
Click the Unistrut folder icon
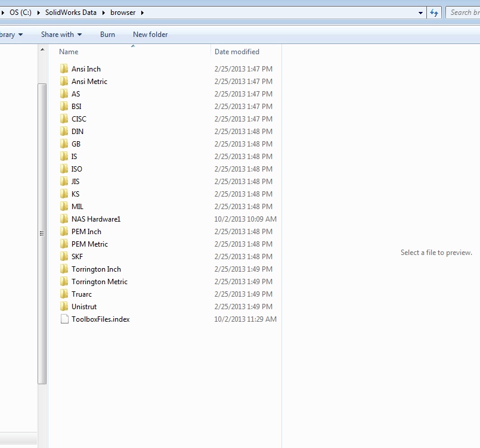(64, 306)
